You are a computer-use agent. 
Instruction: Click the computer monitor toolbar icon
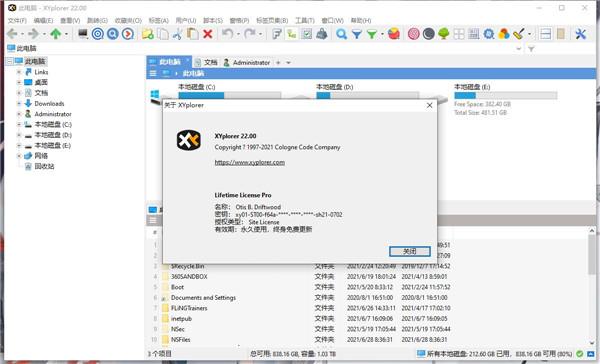(x=83, y=34)
